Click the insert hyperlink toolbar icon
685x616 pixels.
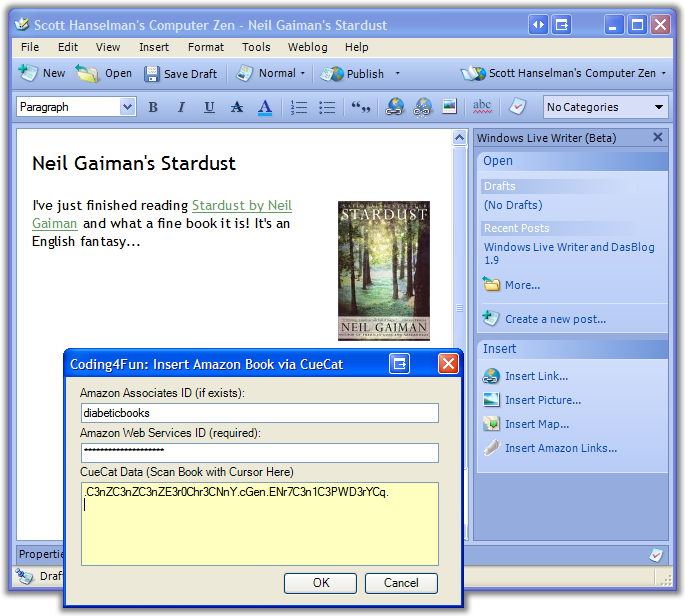point(394,107)
